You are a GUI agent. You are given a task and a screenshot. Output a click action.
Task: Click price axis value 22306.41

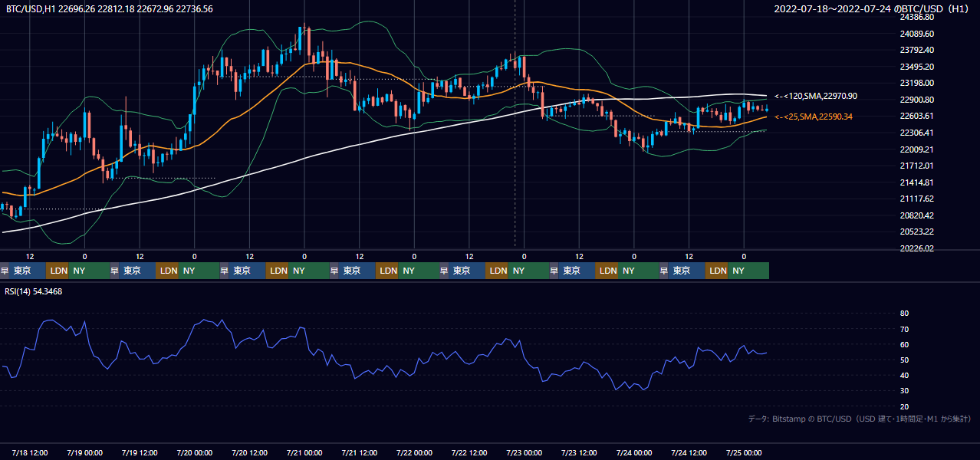click(x=917, y=133)
